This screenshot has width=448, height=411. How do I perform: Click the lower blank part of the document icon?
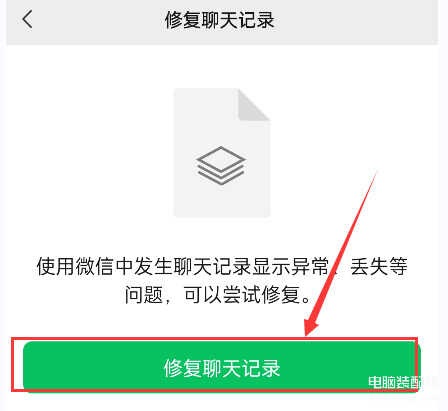222,202
